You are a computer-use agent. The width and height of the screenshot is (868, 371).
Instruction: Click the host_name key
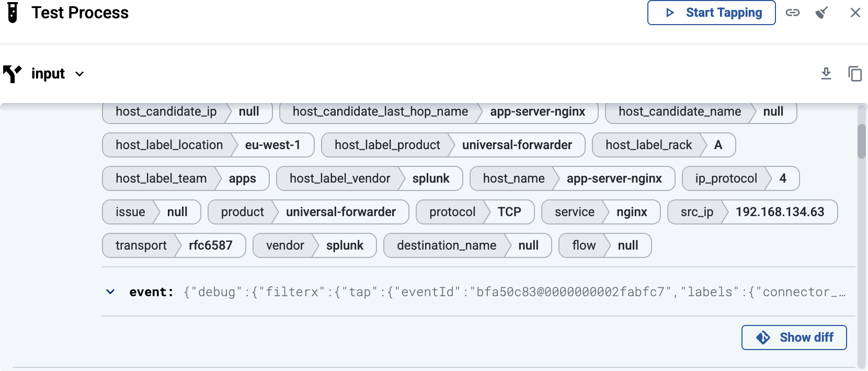click(x=513, y=178)
